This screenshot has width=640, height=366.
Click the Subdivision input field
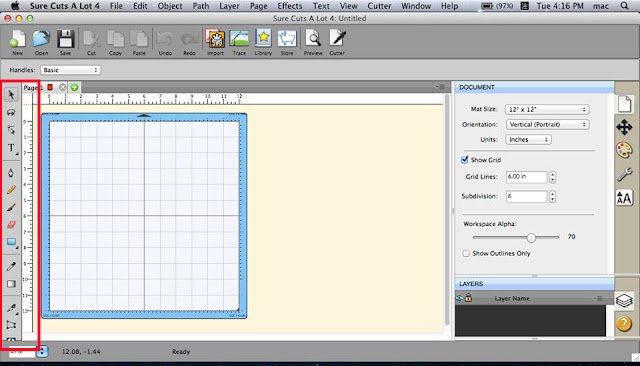[x=526, y=196]
